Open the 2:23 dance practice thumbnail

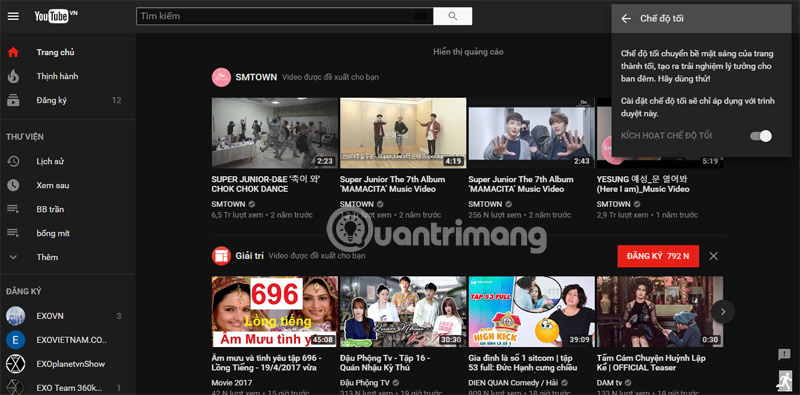275,133
